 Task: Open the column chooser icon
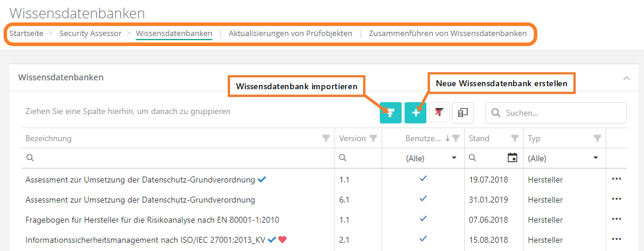(x=463, y=112)
